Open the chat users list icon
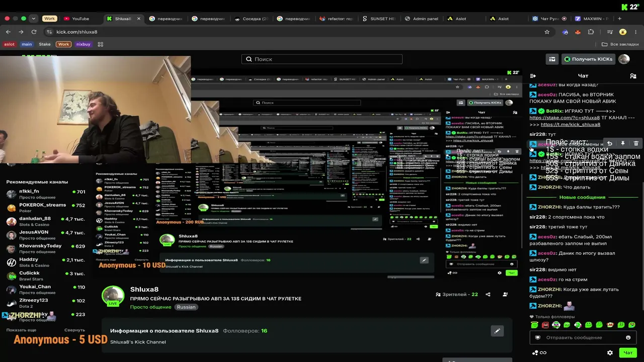644x362 pixels. point(633,76)
